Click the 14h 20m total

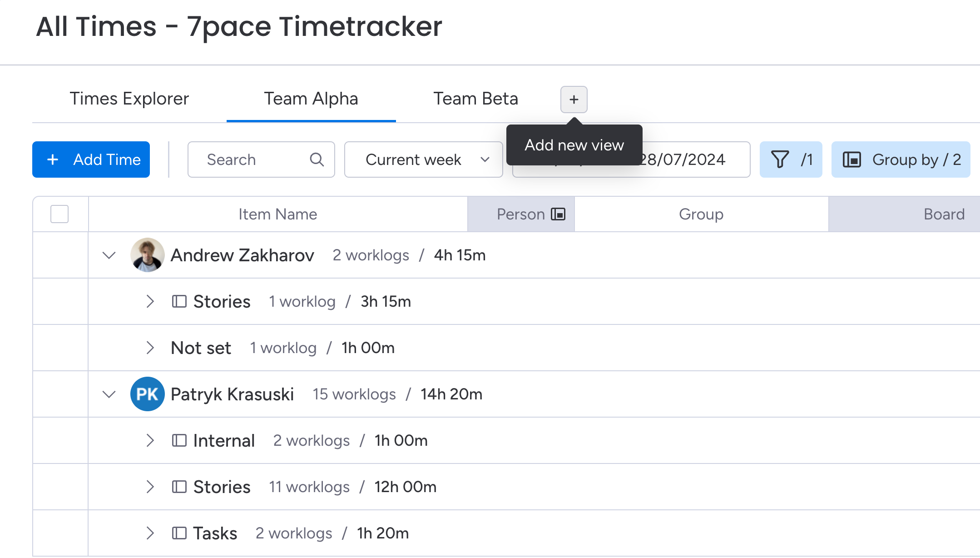tap(451, 394)
